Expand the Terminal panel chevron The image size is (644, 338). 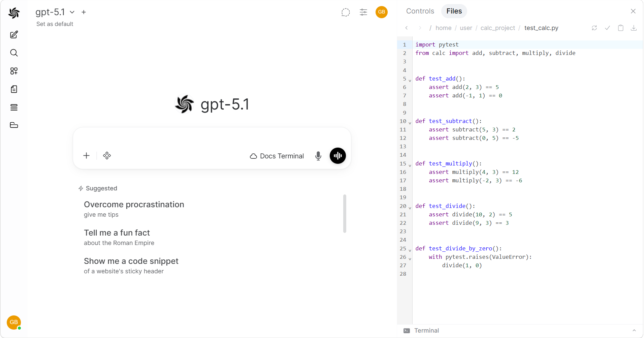pos(634,331)
